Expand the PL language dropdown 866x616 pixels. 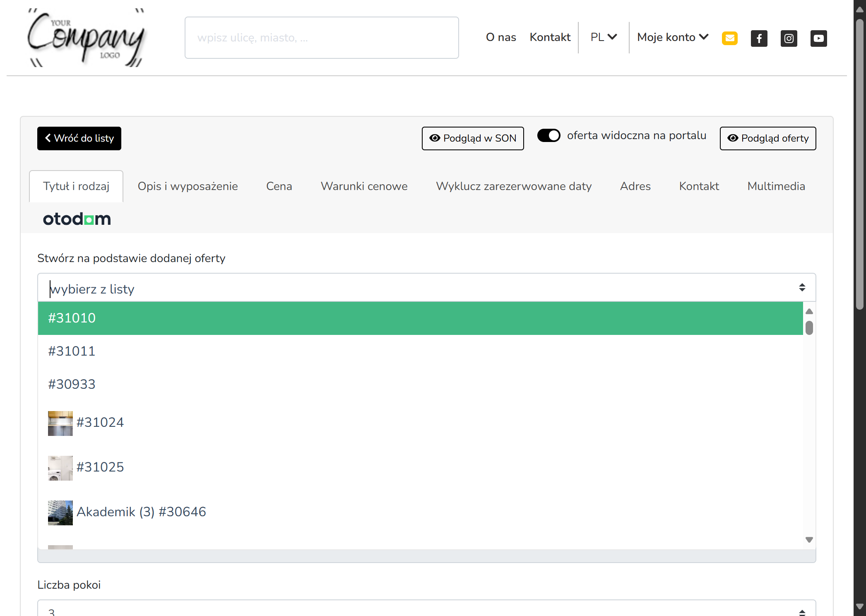[x=604, y=37]
